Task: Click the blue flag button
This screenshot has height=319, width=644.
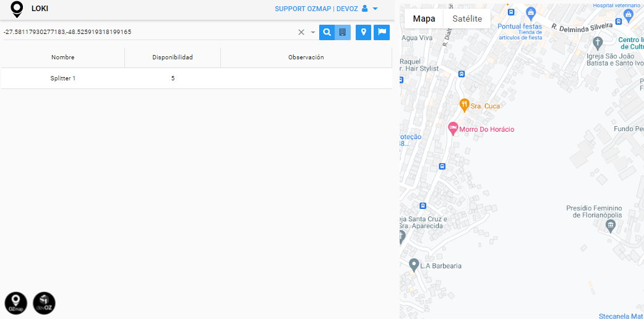Action: [x=382, y=32]
